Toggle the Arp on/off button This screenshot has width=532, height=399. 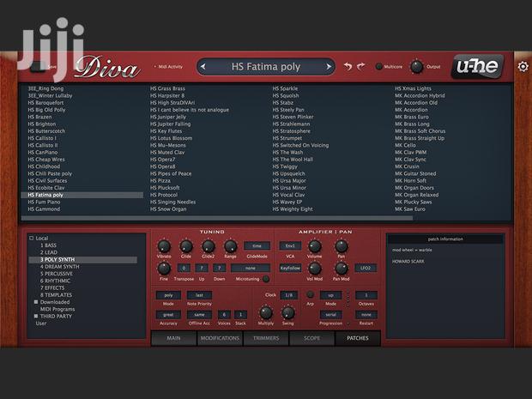point(310,294)
